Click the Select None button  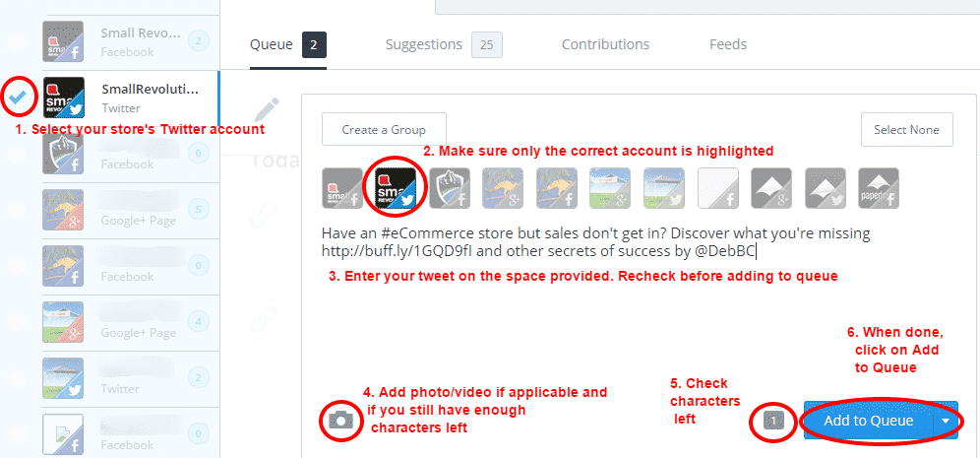point(907,129)
